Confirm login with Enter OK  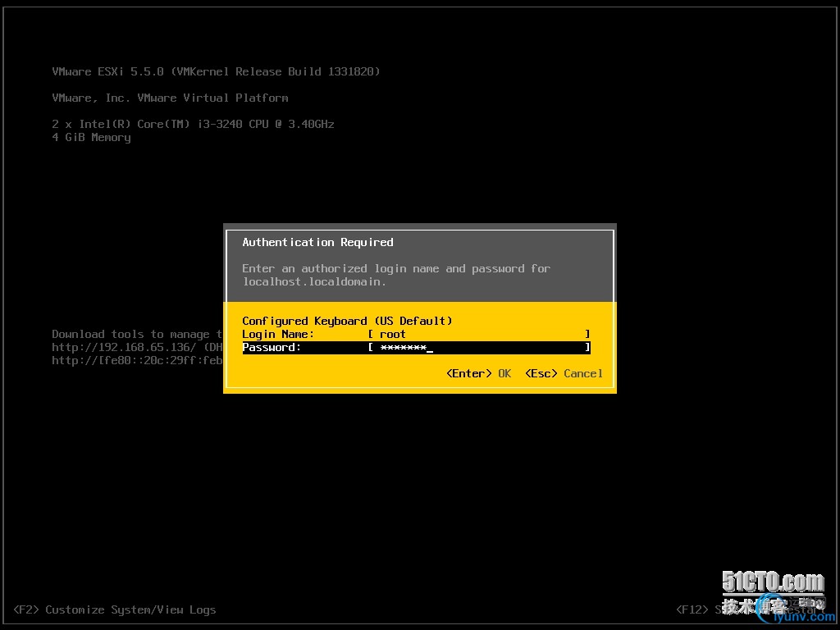(x=478, y=373)
